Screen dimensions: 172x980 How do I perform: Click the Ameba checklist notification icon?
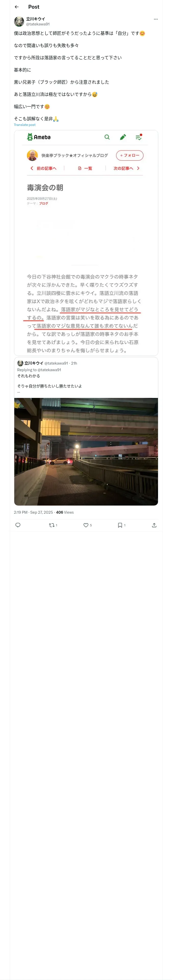coord(139,137)
